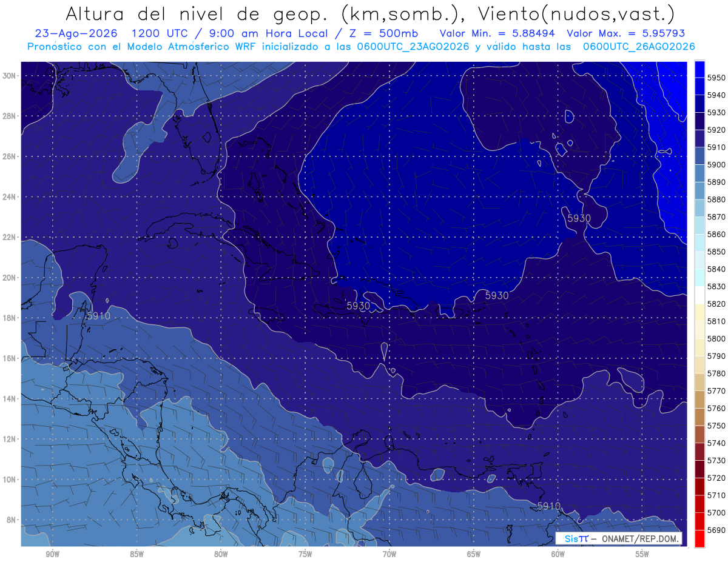Click the 5800 value on the color scale
This screenshot has width=728, height=562.
[x=716, y=338]
